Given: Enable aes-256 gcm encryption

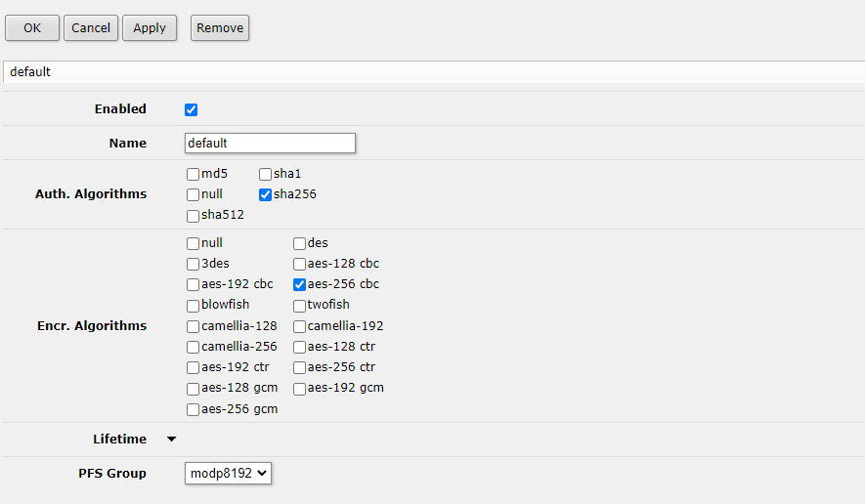Looking at the screenshot, I should (193, 409).
